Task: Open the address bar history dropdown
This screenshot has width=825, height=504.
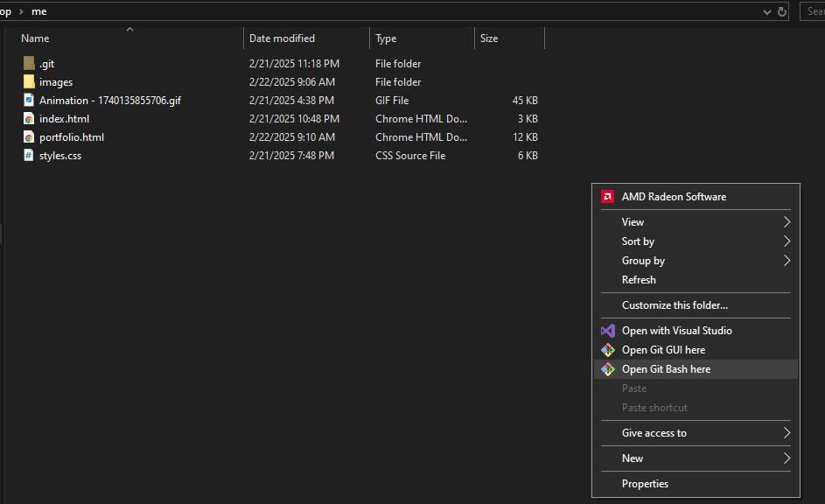Action: coord(766,11)
